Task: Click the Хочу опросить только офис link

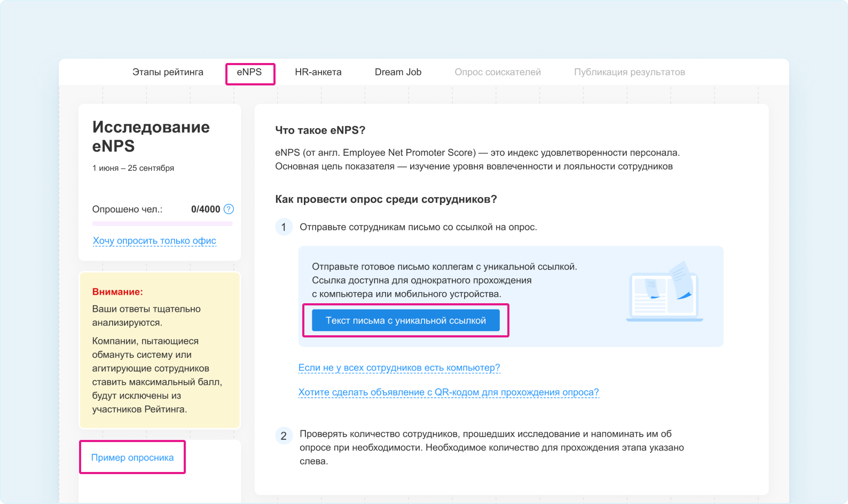Action: coord(154,241)
